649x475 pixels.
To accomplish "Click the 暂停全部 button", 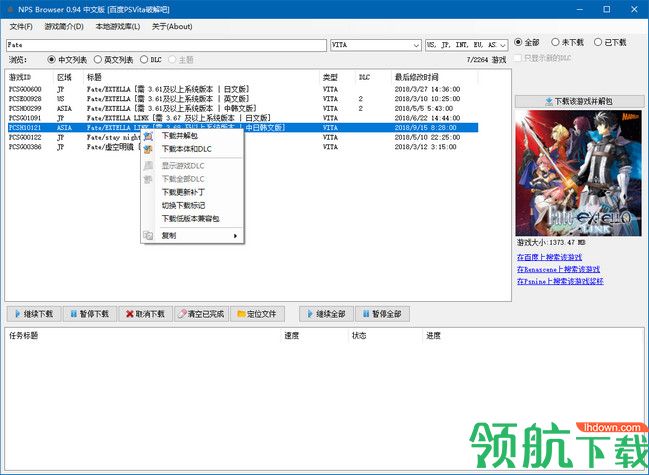I will (x=382, y=314).
